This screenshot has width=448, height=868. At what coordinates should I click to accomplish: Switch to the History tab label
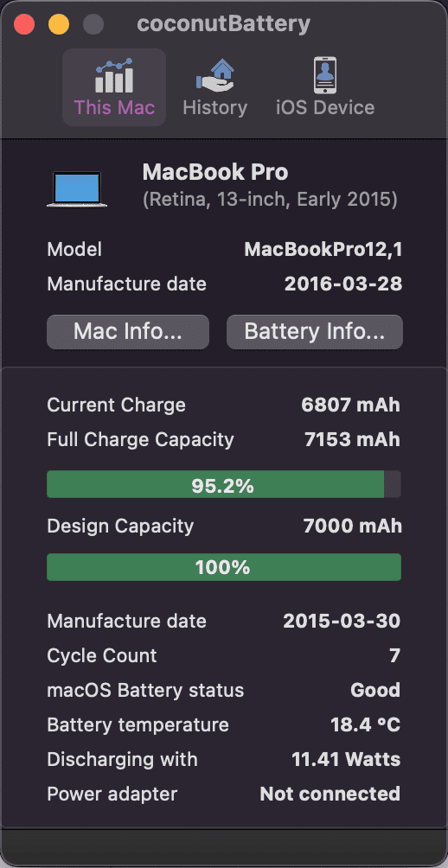[x=214, y=107]
